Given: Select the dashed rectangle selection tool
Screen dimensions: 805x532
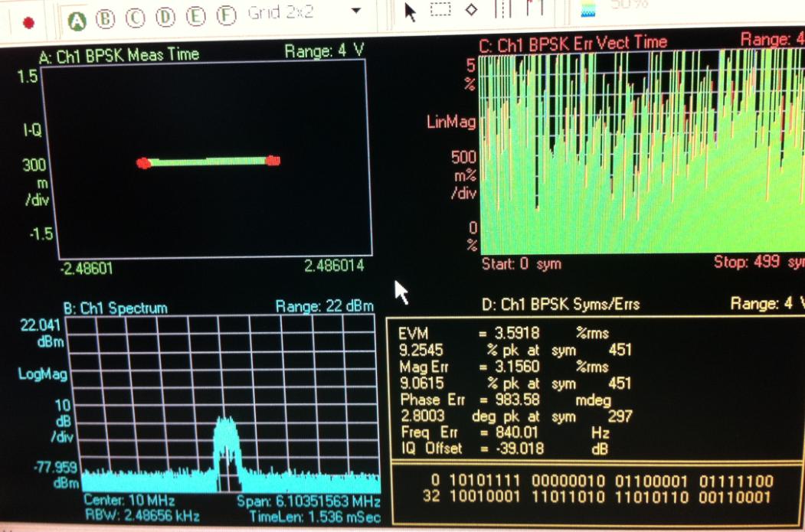Looking at the screenshot, I should click(440, 9).
